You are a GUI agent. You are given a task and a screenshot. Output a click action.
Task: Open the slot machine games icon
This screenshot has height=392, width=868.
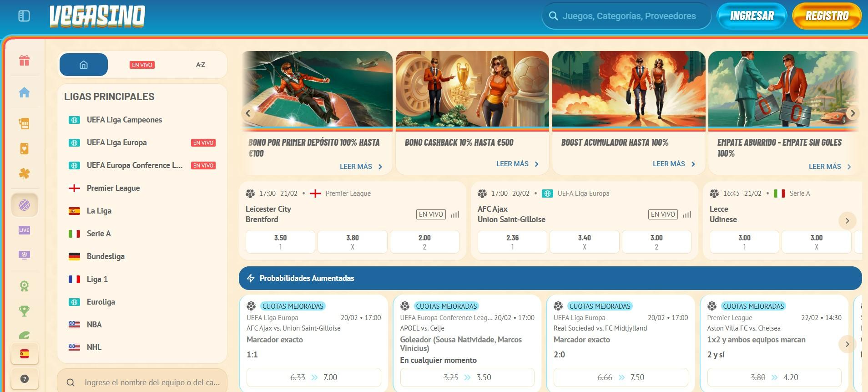25,123
